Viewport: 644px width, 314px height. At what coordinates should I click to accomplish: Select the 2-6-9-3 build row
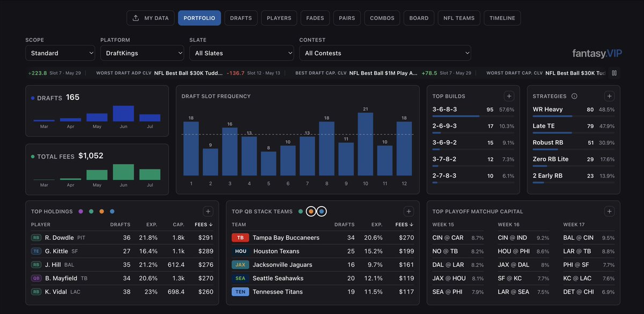tap(473, 127)
